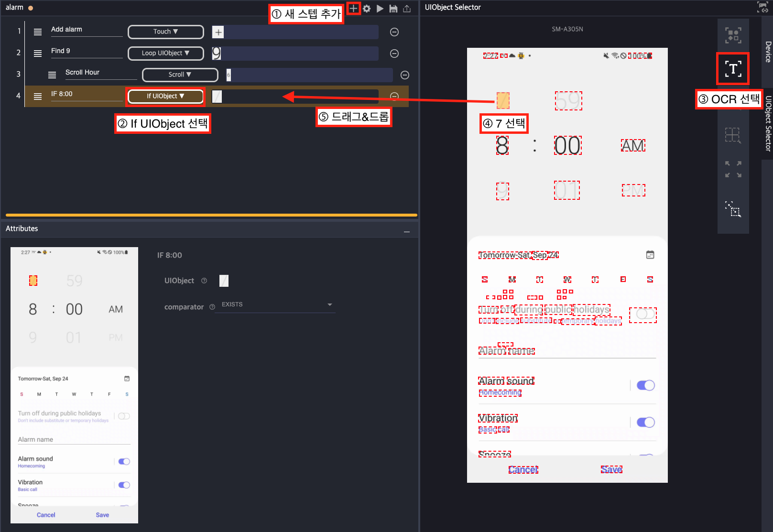Remove step 1 Add alarm with minus icon
Image resolution: width=773 pixels, height=532 pixels.
pos(394,32)
